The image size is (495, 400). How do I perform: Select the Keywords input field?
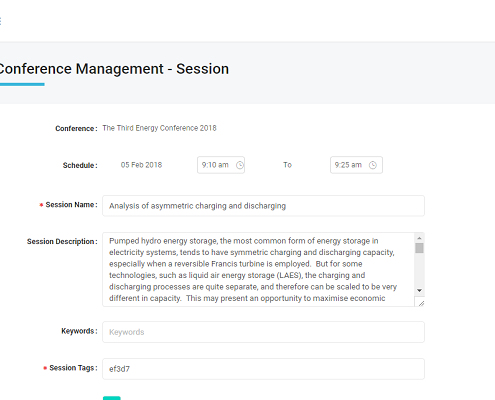pos(263,332)
